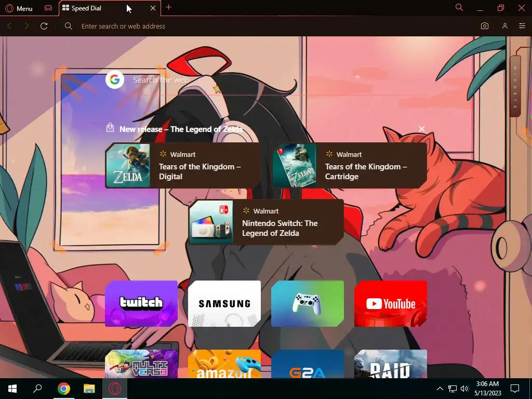532x399 pixels.
Task: Close the Speed Dial tab
Action: 153,8
